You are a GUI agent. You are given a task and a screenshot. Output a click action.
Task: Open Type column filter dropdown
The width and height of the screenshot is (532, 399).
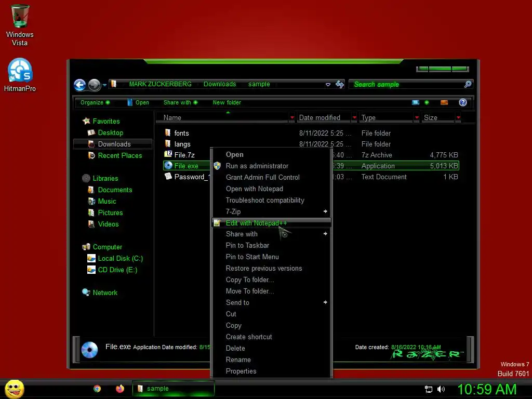(417, 118)
